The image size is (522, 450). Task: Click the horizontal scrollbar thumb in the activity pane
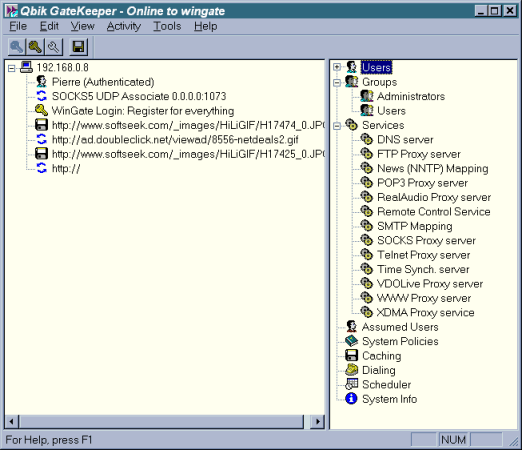pos(161,422)
